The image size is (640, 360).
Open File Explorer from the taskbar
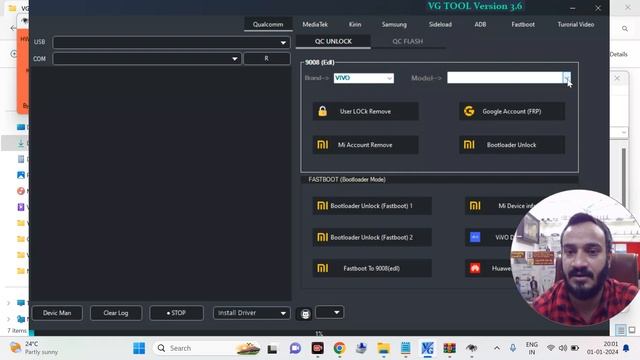pos(383,348)
